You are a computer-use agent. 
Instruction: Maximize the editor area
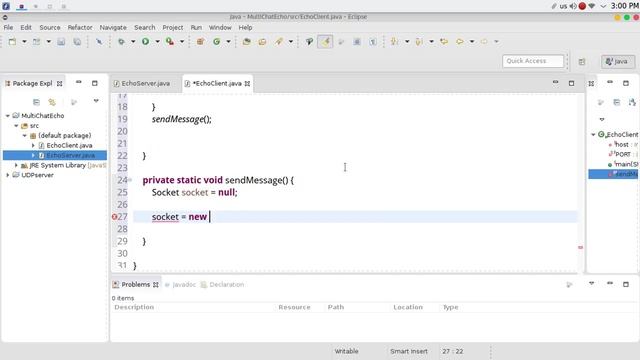click(x=571, y=83)
